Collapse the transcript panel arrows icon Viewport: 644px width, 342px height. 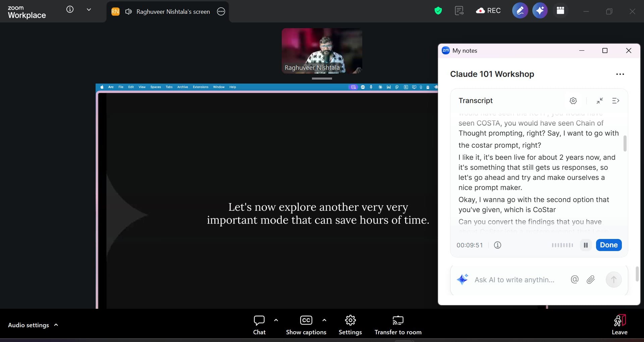600,101
